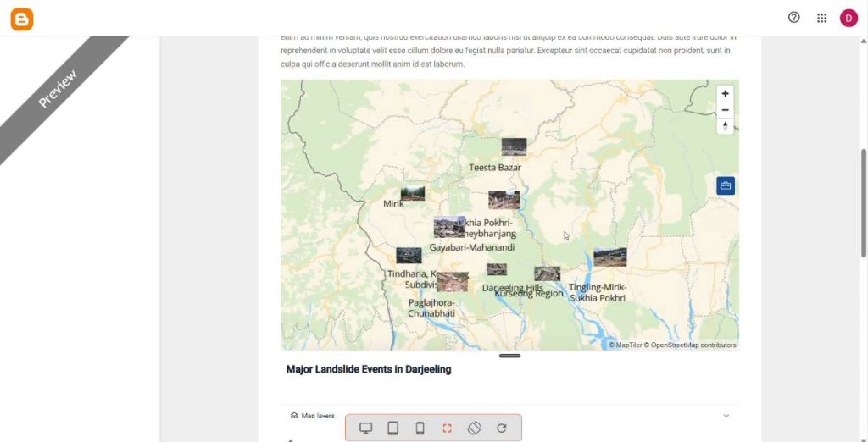Viewport: 868px width, 442px height.
Task: Click the Map layers label
Action: point(318,416)
